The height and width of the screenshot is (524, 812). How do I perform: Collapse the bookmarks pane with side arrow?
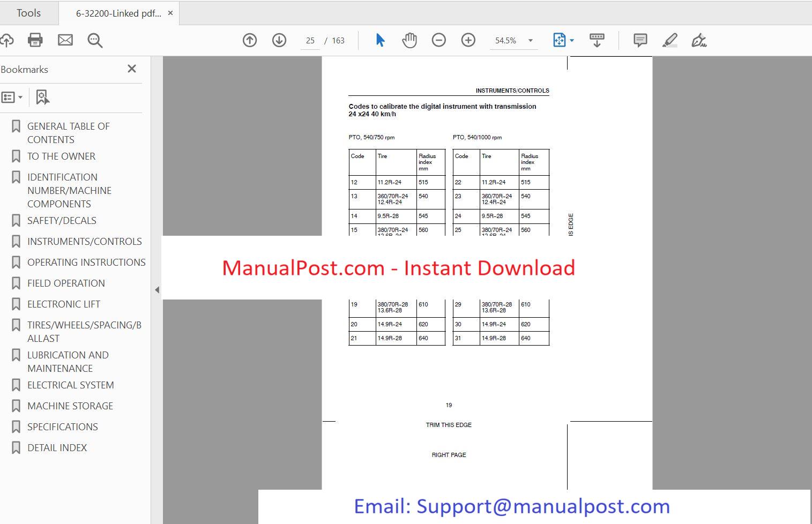pos(157,290)
